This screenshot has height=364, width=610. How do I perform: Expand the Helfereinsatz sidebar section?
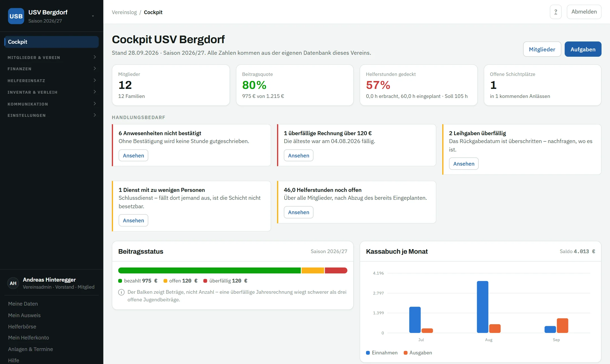[51, 81]
